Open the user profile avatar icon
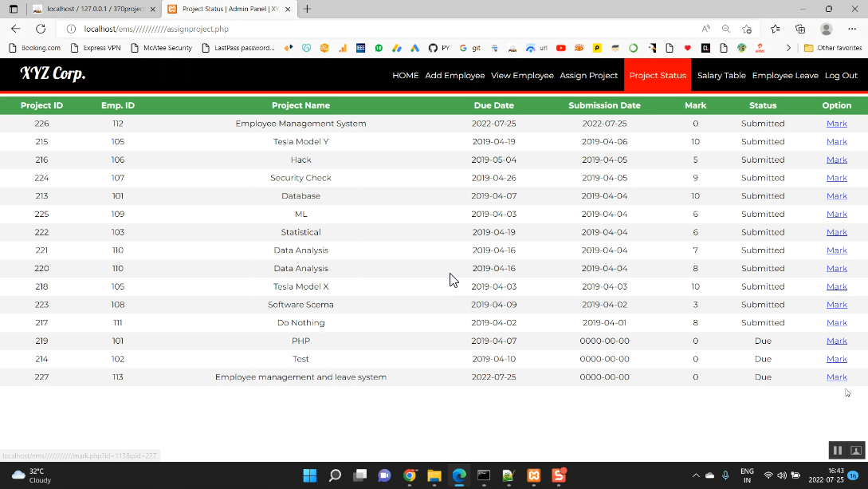This screenshot has width=868, height=489. pos(826,29)
